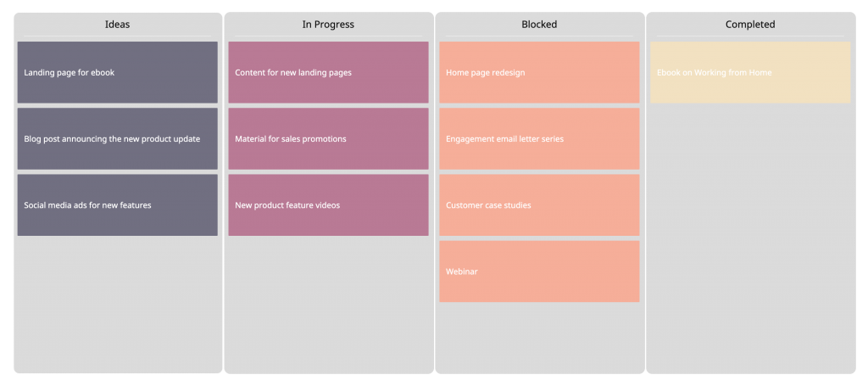Screen dimensions: 868x386
Task: Open Social media ads for new features card
Action: click(117, 205)
